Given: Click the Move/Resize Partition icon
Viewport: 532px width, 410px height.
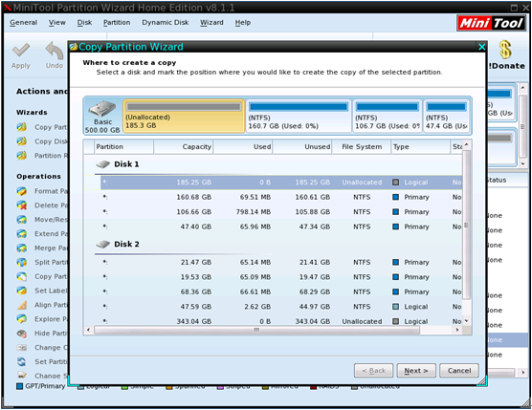Looking at the screenshot, I should [22, 220].
